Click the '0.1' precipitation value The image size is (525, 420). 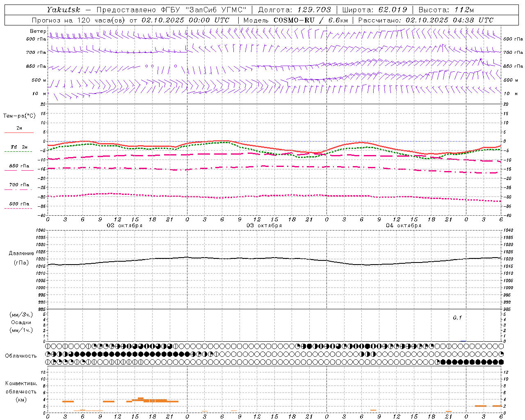457,317
